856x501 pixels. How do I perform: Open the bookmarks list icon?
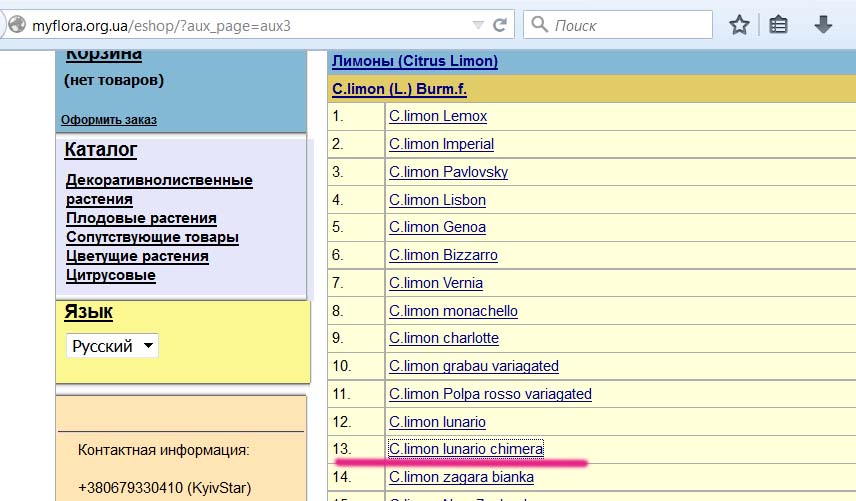[x=779, y=25]
